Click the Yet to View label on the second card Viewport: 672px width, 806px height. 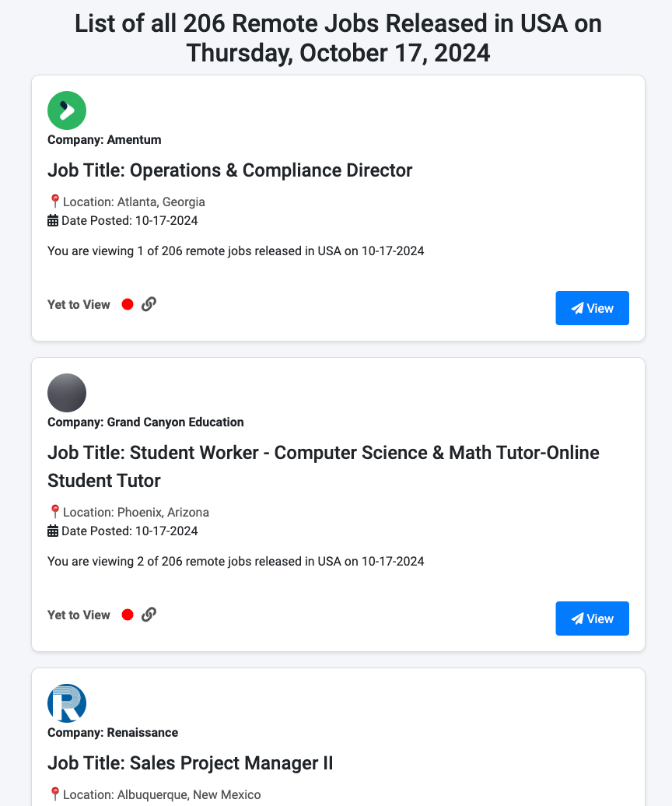[x=79, y=615]
